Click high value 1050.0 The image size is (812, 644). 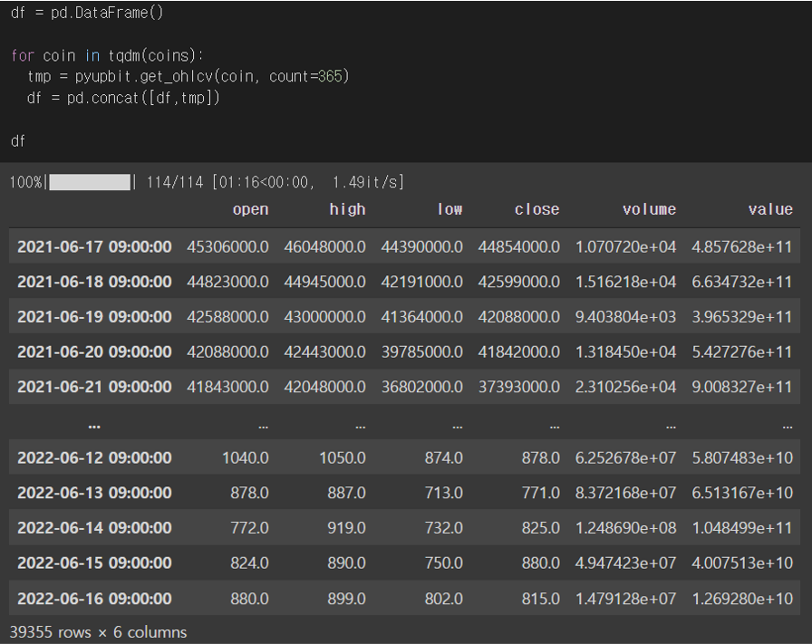click(x=343, y=458)
